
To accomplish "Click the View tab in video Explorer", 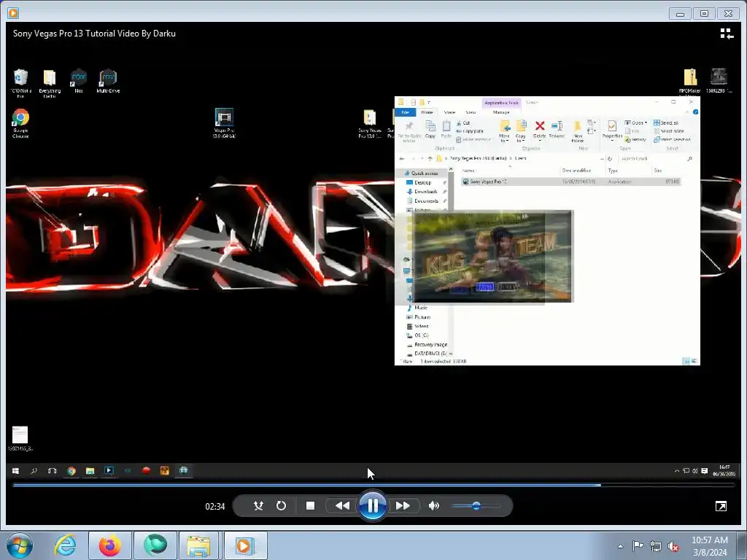I will pos(471,112).
